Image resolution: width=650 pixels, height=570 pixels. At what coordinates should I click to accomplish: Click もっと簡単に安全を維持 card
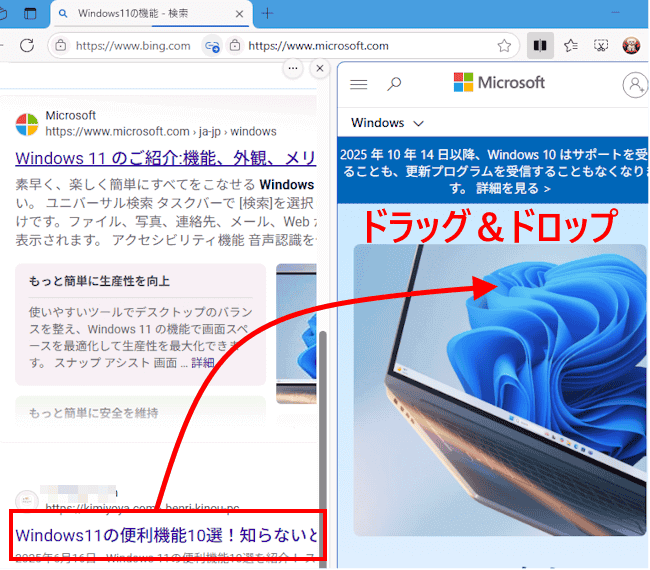[141, 412]
